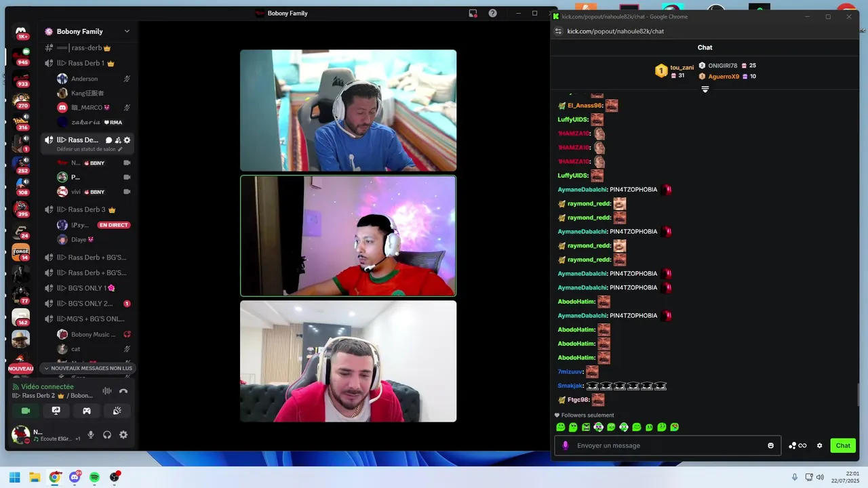868x488 pixels.
Task: Open Spotify from Windows taskbar
Action: tap(94, 477)
